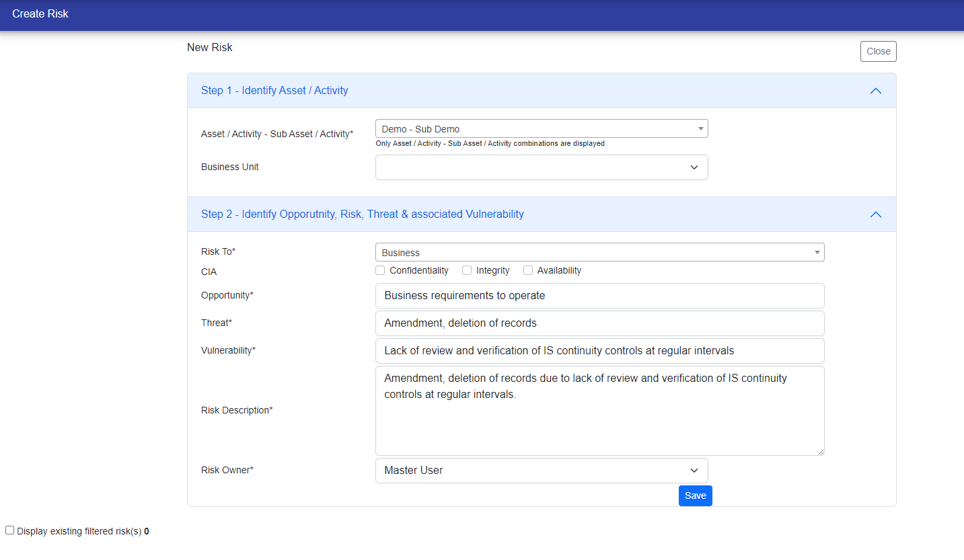The width and height of the screenshot is (964, 560).
Task: Click Step 2 - Identify Opportunity header title
Action: pyautogui.click(x=362, y=214)
